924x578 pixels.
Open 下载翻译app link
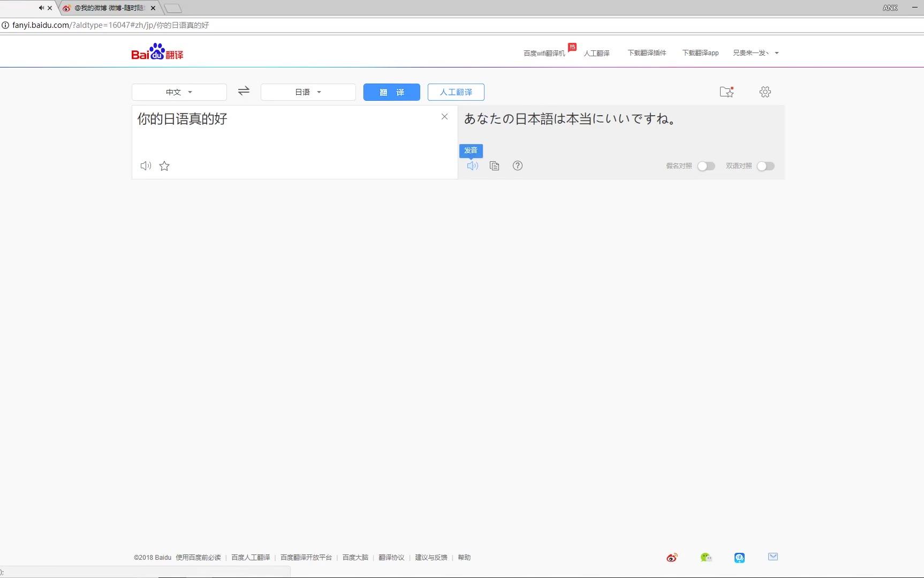pyautogui.click(x=700, y=53)
